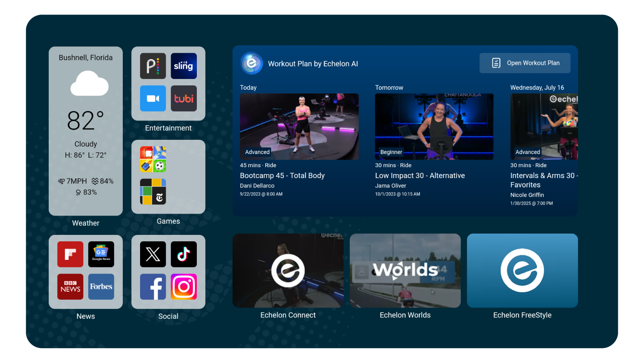Click the 10/1/2023 @ 10:15 AM date

[398, 194]
